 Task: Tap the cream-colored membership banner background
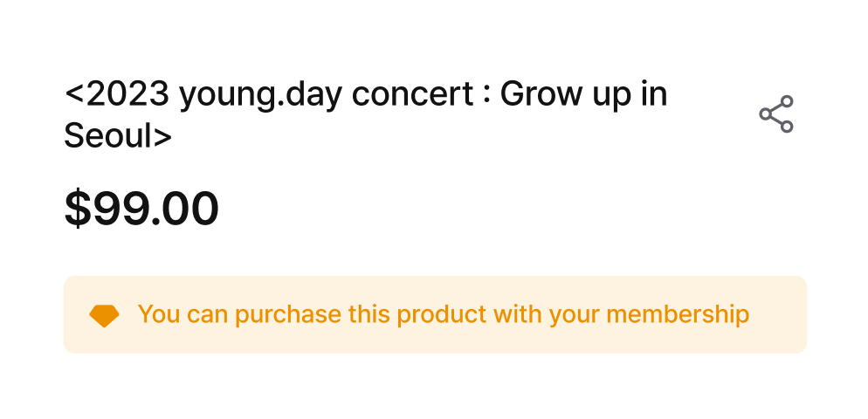[435, 314]
